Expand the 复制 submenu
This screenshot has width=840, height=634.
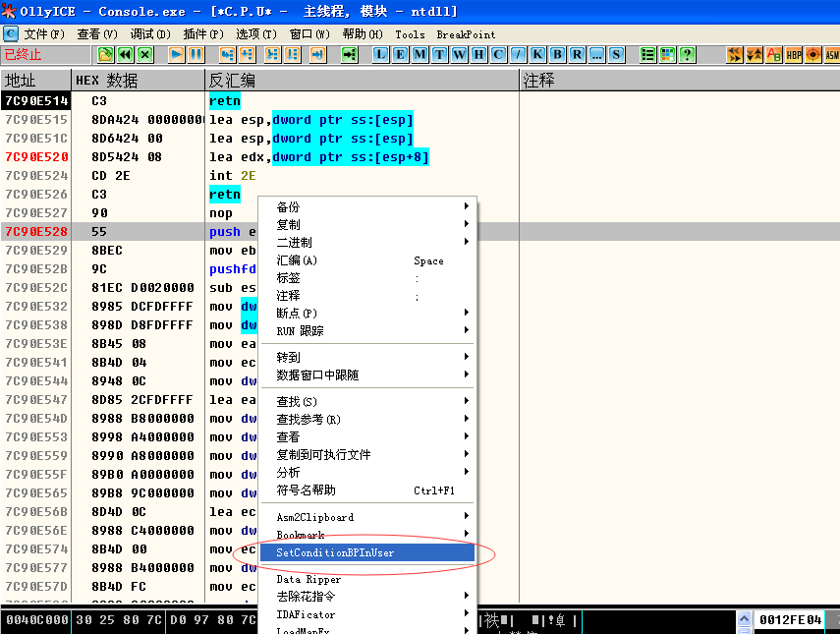click(367, 224)
